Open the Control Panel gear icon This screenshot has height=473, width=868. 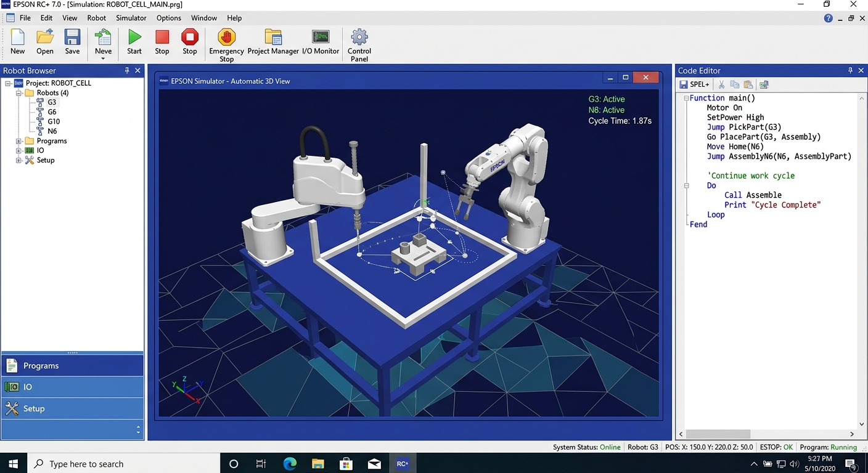pos(359,38)
